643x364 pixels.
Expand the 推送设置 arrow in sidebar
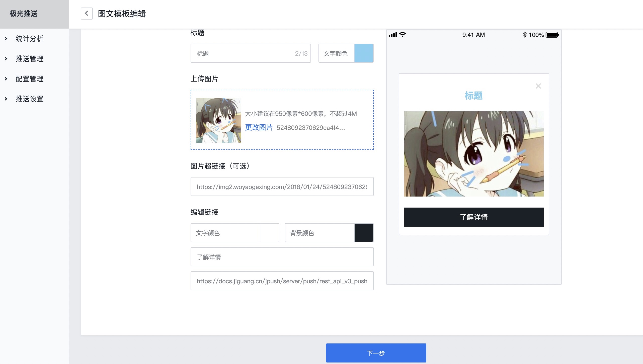point(6,99)
